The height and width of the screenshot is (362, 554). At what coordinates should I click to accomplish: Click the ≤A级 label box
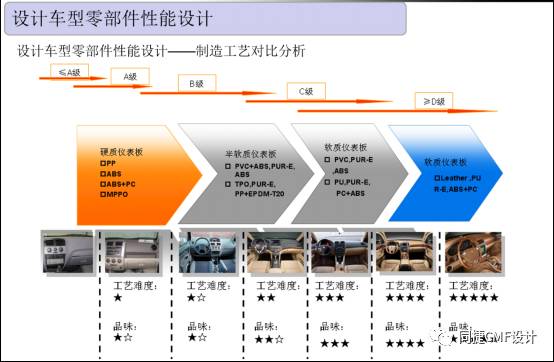[x=69, y=72]
